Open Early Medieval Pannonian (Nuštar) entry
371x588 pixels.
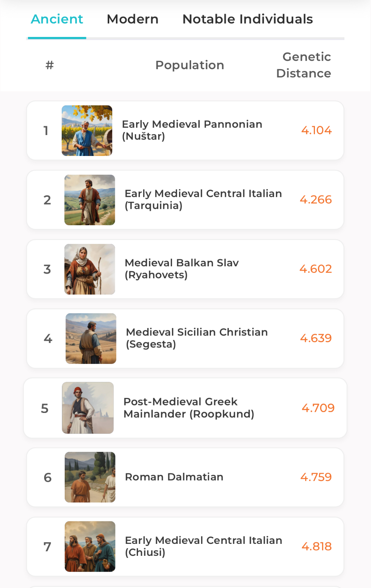(192, 130)
